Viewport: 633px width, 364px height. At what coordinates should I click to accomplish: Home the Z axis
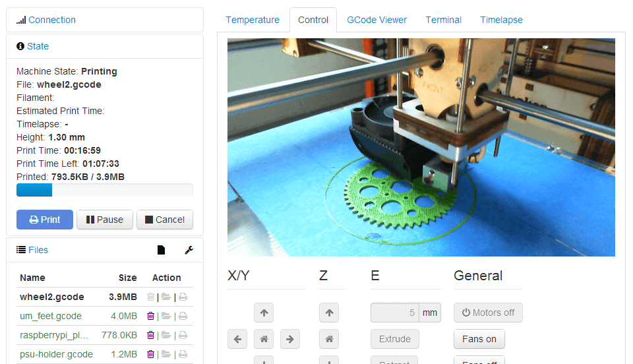coord(328,340)
